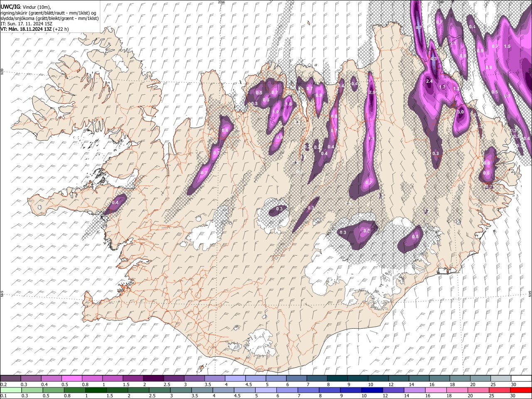Click the '0.2' snow legend label
Image resolution: width=532 pixels, height=399 pixels.
coord(3,384)
